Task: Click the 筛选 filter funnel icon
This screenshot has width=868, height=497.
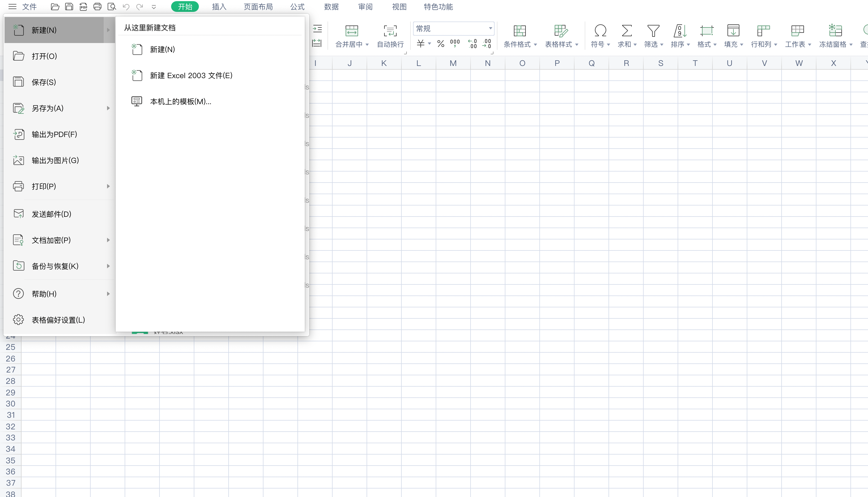Action: (653, 31)
